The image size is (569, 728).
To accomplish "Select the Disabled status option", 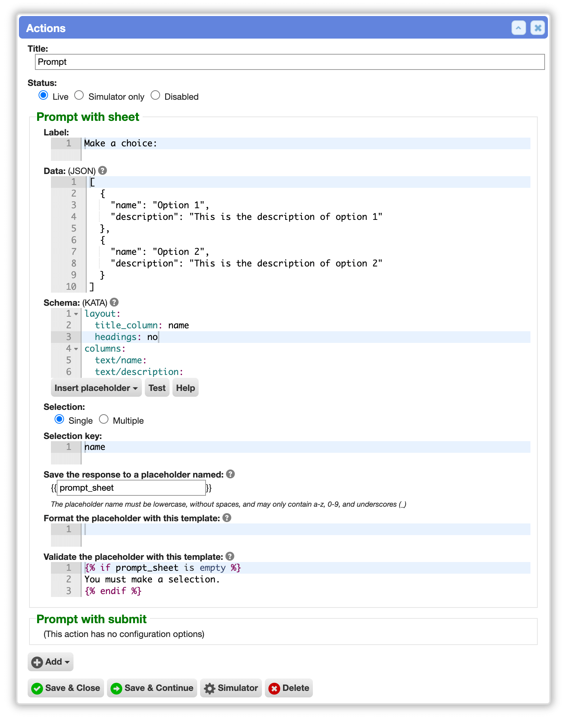I will pyautogui.click(x=155, y=95).
